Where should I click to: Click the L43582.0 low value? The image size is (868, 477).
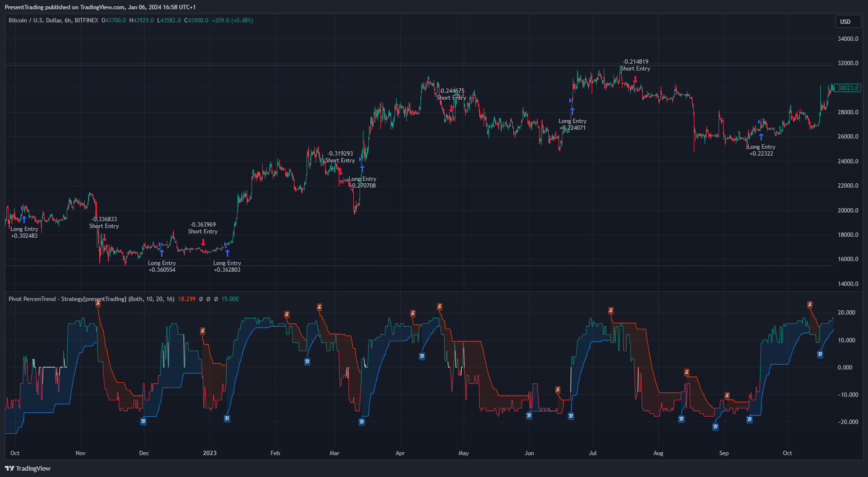click(x=169, y=20)
